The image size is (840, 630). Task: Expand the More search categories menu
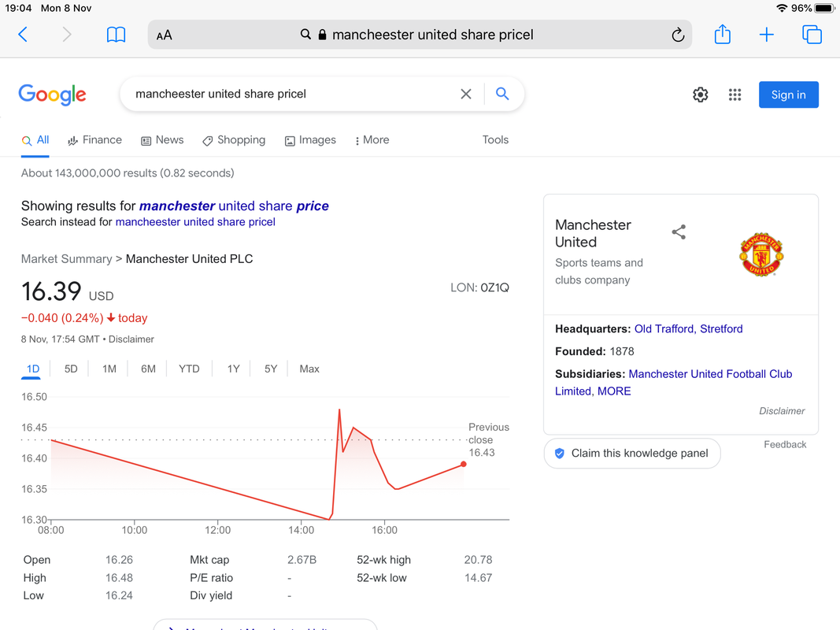coord(372,140)
